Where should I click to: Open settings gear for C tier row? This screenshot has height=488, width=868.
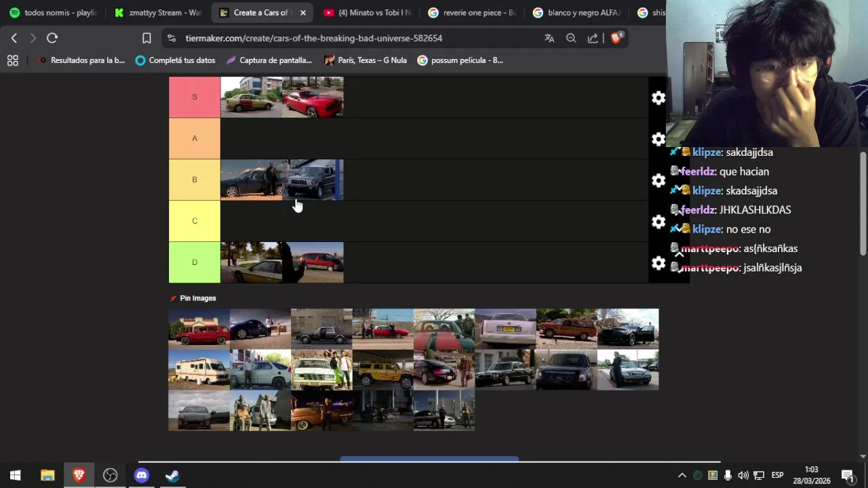click(658, 222)
